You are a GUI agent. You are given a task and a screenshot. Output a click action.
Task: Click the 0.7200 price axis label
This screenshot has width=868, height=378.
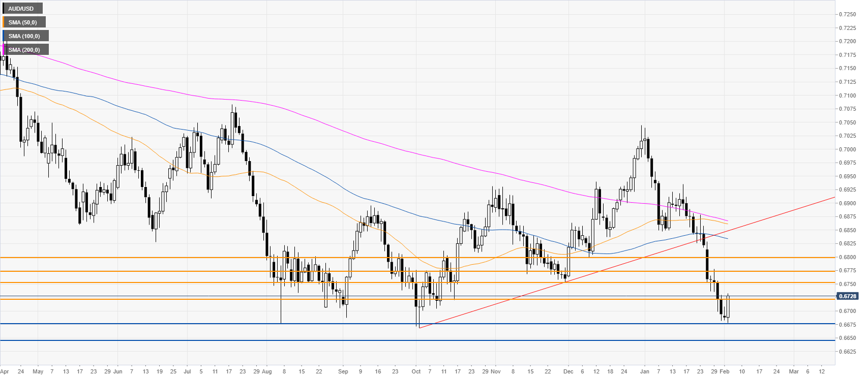848,41
